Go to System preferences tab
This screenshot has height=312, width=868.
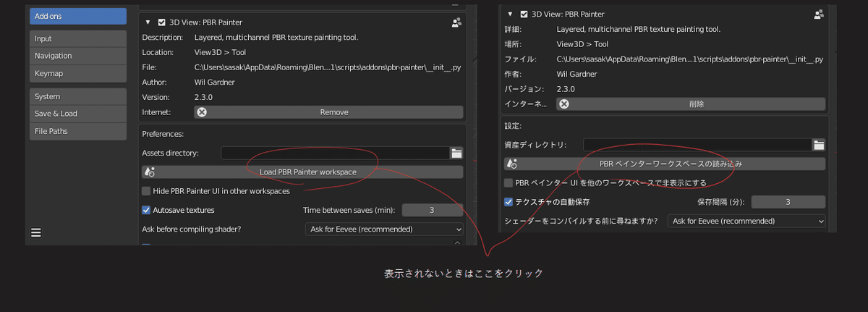78,96
